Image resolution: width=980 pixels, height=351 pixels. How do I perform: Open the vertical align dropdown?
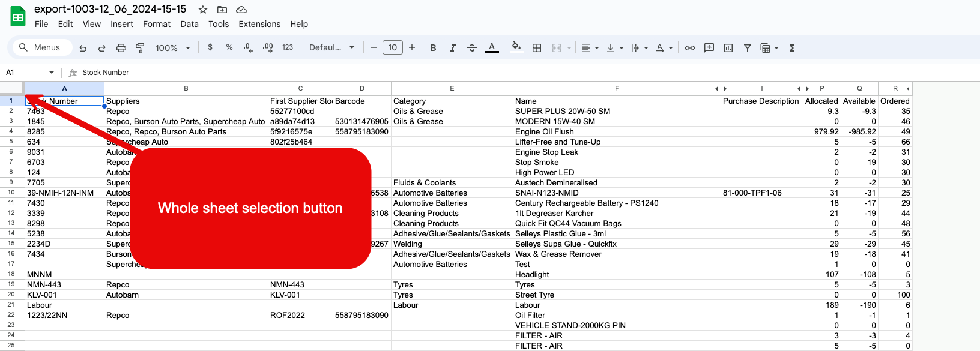[615, 48]
